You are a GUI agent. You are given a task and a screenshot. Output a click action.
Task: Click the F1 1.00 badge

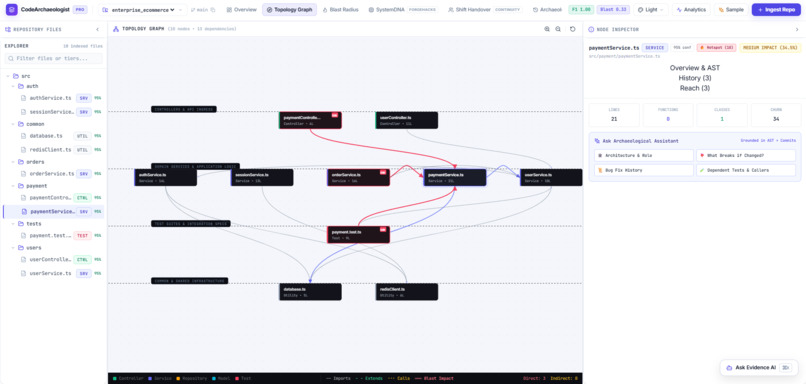coord(581,10)
